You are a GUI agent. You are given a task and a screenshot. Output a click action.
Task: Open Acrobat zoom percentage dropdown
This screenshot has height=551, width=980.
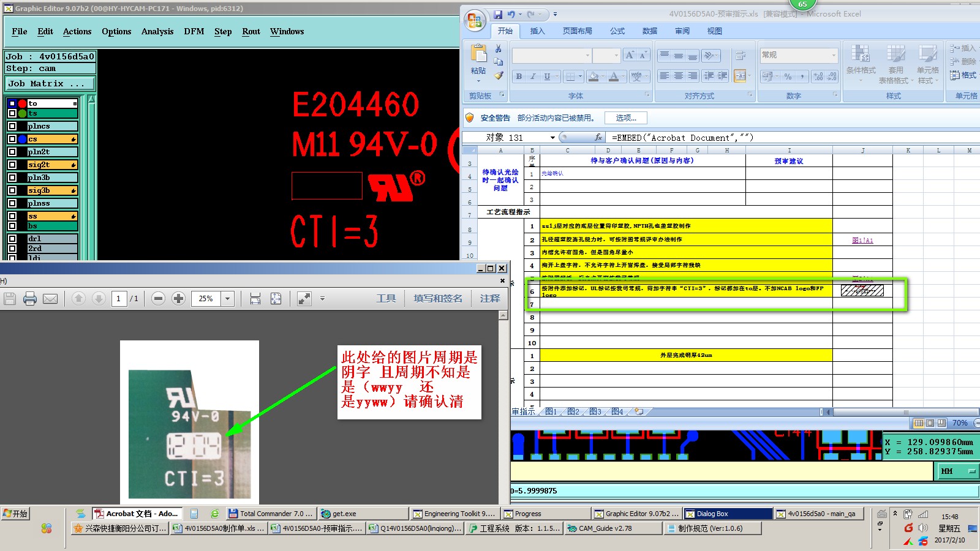(227, 299)
